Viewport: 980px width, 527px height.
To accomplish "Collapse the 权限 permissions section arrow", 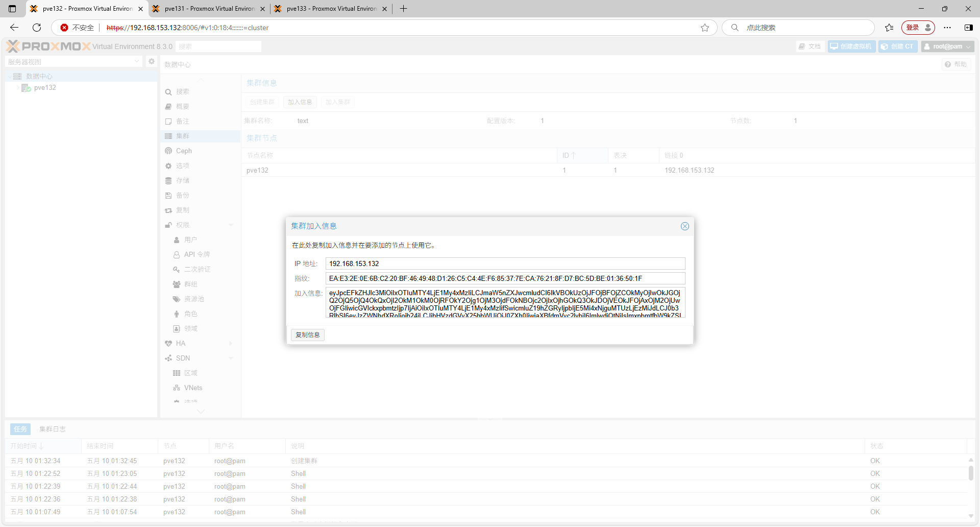I will tap(231, 225).
